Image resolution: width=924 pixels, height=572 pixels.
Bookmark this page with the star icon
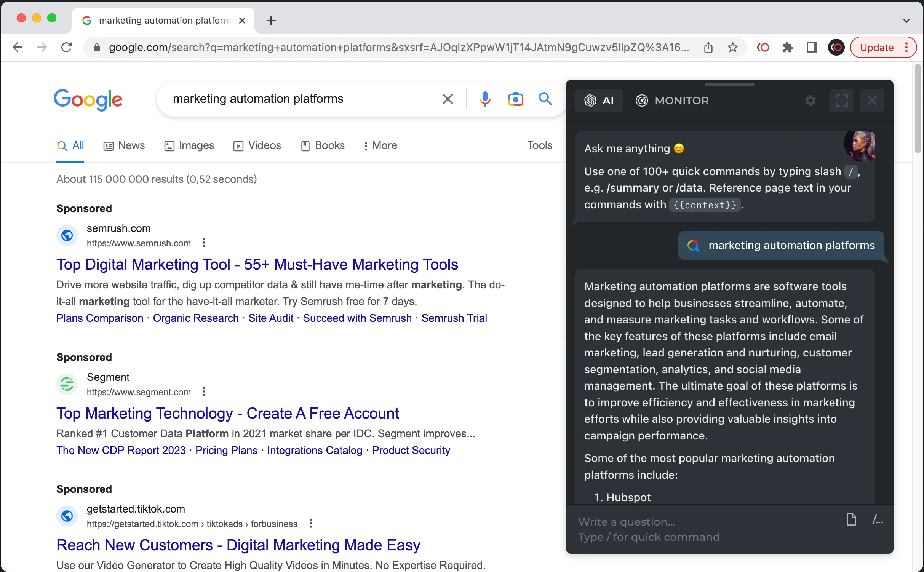tap(733, 48)
